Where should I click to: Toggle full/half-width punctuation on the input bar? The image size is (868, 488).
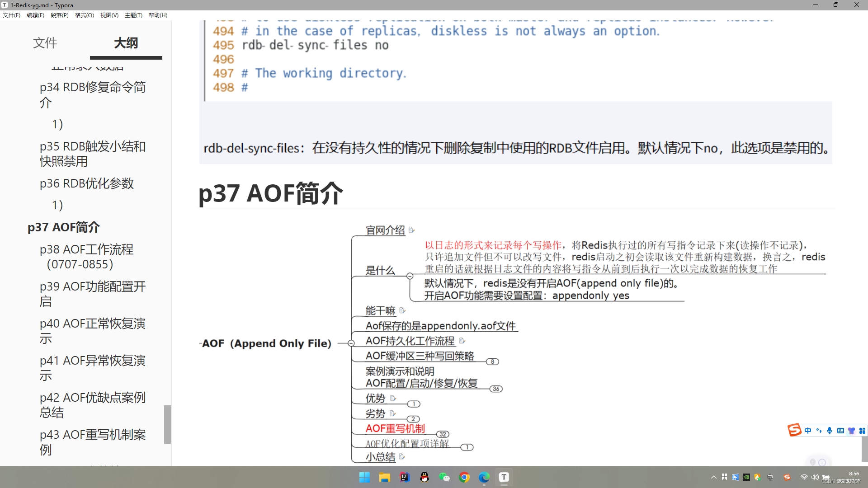point(819,431)
